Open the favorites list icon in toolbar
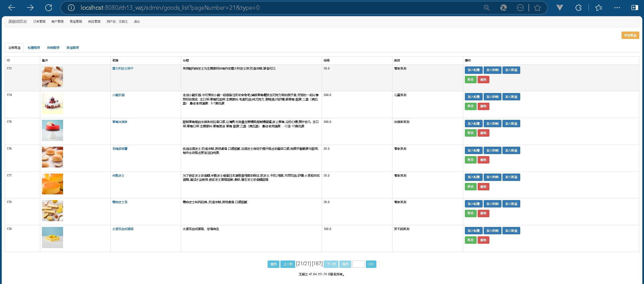The image size is (644, 284). click(599, 8)
